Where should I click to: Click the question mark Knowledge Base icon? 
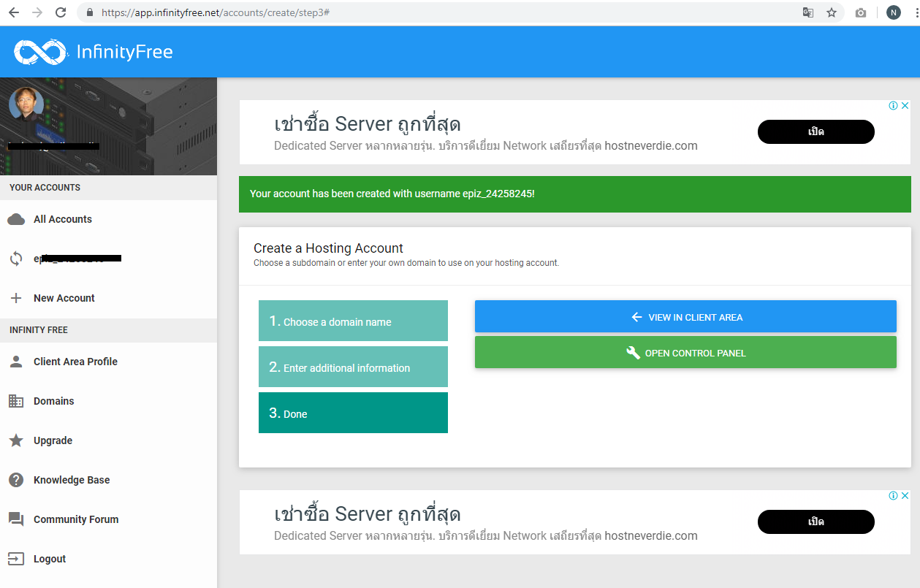point(16,480)
